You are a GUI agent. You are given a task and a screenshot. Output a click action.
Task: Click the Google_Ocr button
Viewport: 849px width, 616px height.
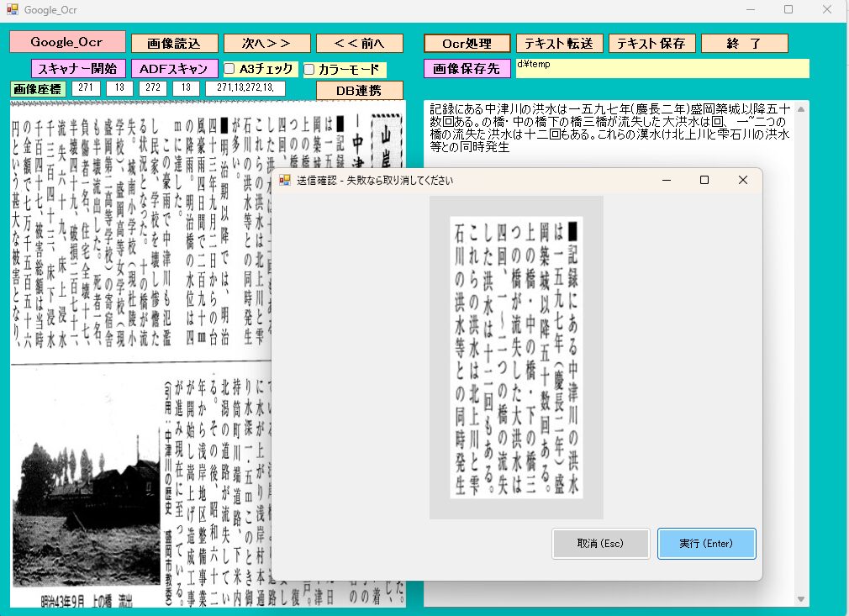click(x=67, y=42)
